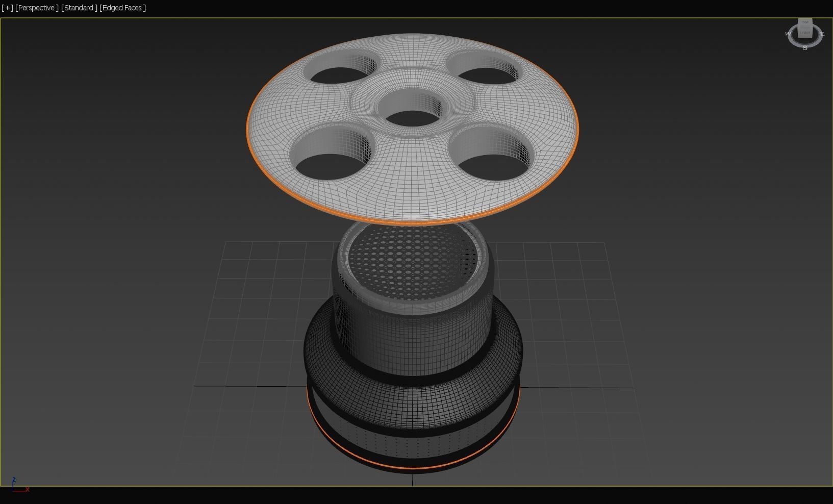
Task: Open the [+] general viewport menu
Action: pyautogui.click(x=7, y=8)
